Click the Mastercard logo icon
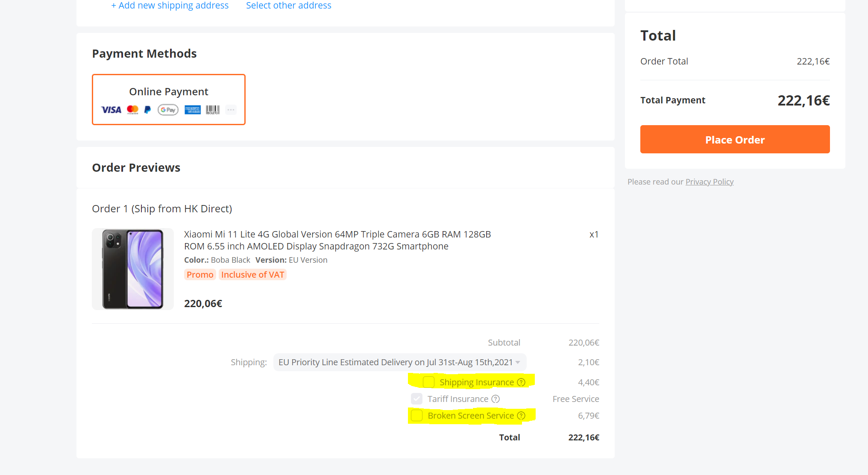Screen dimensions: 868x475 point(133,110)
